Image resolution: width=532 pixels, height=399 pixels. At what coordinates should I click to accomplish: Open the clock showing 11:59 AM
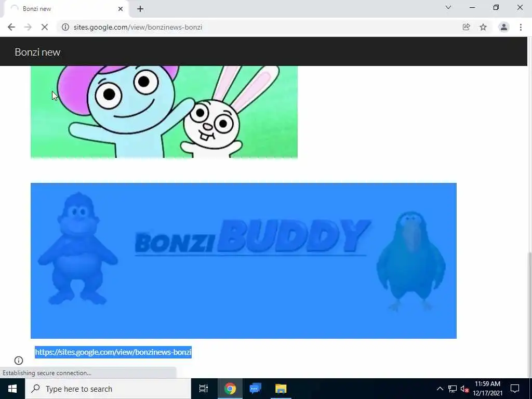coord(487,389)
